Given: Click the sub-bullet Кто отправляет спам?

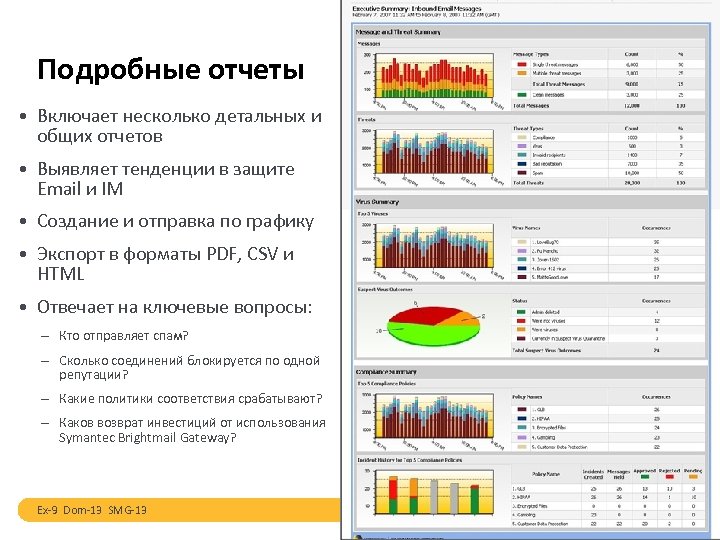Looking at the screenshot, I should tap(123, 336).
